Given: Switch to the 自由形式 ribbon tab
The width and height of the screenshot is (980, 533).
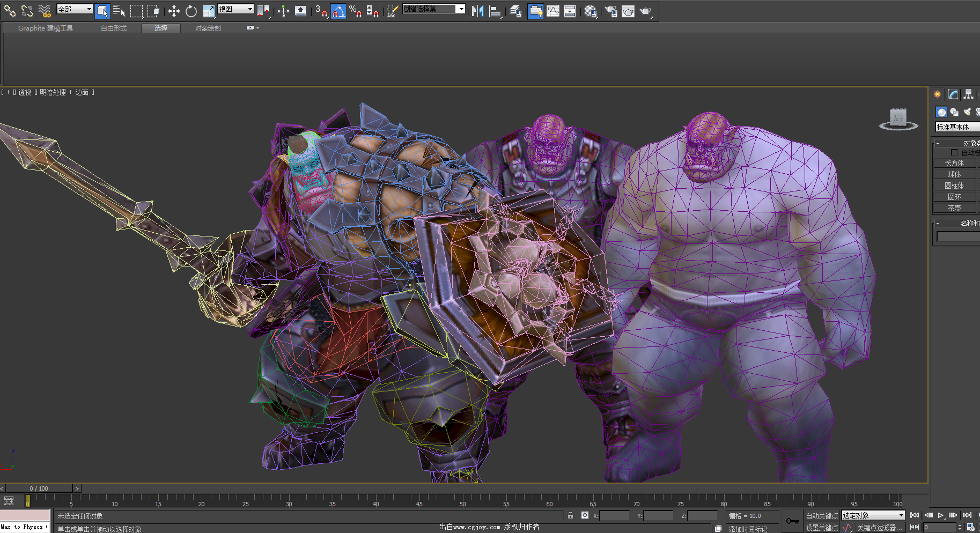Looking at the screenshot, I should point(114,28).
